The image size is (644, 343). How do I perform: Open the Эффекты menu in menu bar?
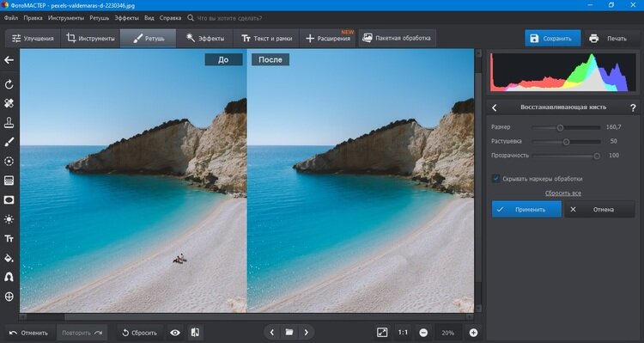coord(126,18)
